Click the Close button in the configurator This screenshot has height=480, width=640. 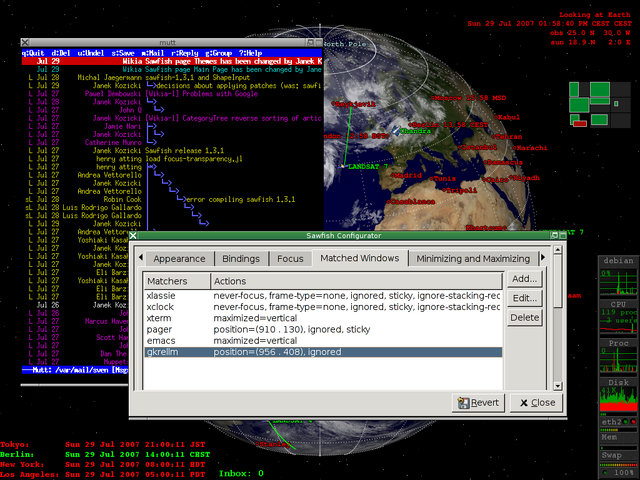537,403
